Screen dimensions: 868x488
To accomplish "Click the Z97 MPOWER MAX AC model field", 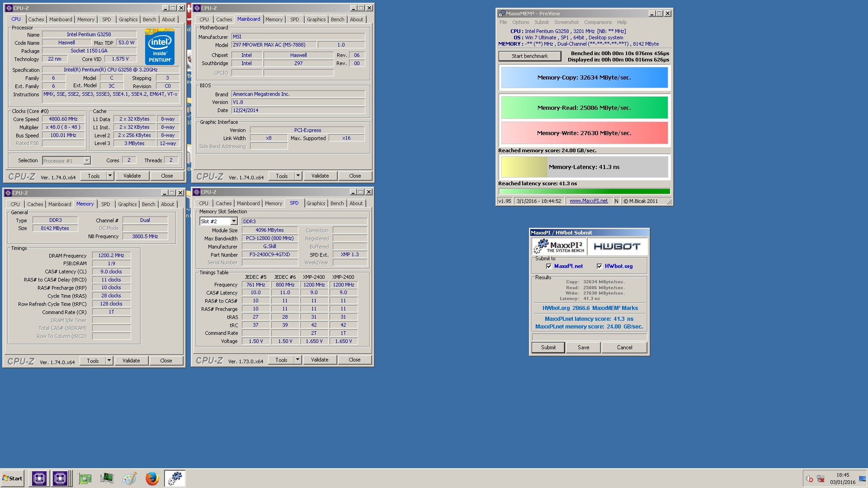I will tap(273, 45).
